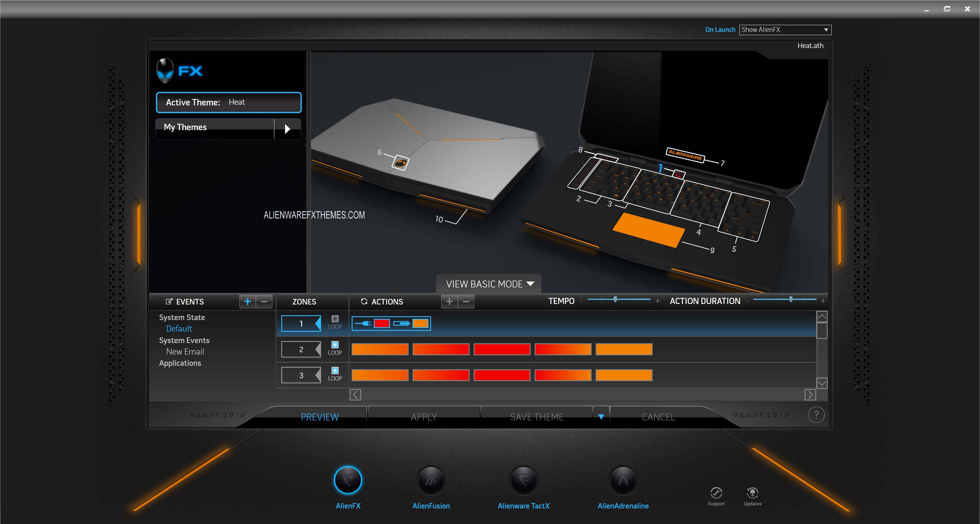Click the SAVE THEME button
980x524 pixels.
click(536, 417)
